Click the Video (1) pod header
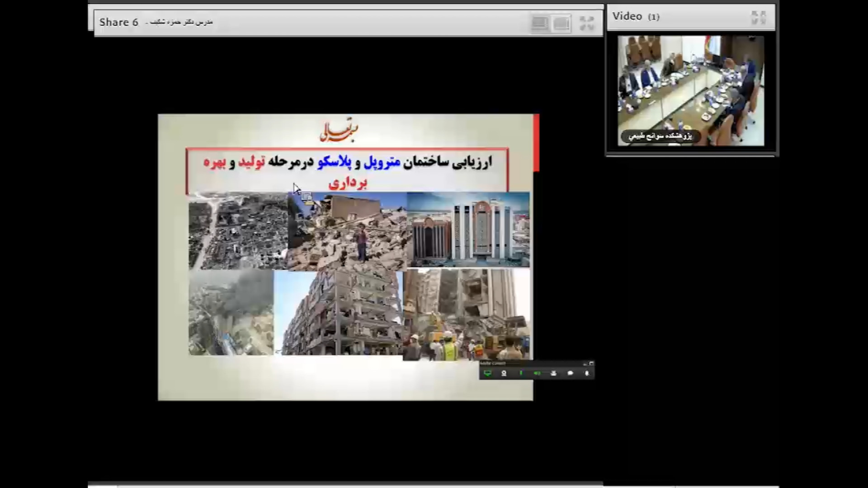The image size is (868, 488). pos(636,17)
